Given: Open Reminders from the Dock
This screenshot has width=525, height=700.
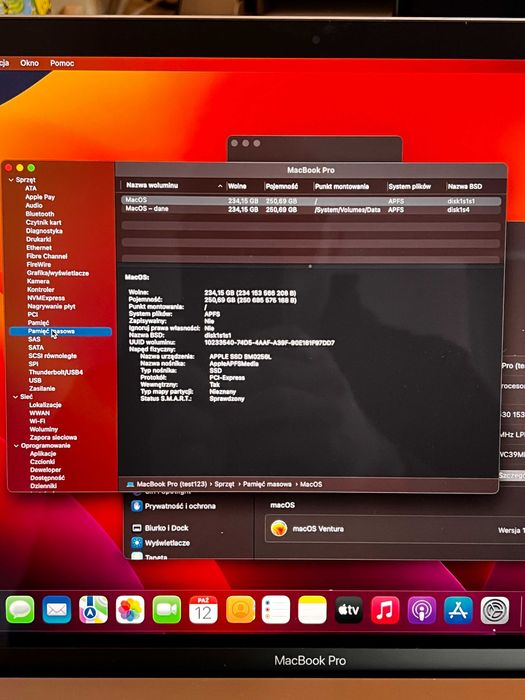Looking at the screenshot, I should 276,609.
